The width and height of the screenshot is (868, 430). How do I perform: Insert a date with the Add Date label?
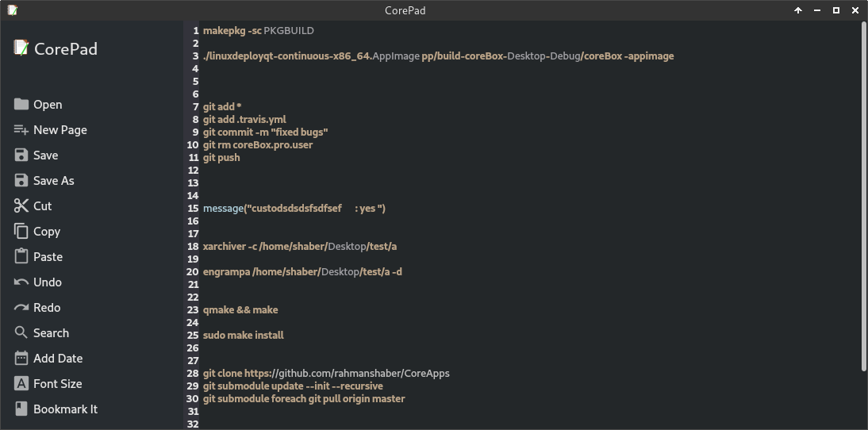pos(58,358)
